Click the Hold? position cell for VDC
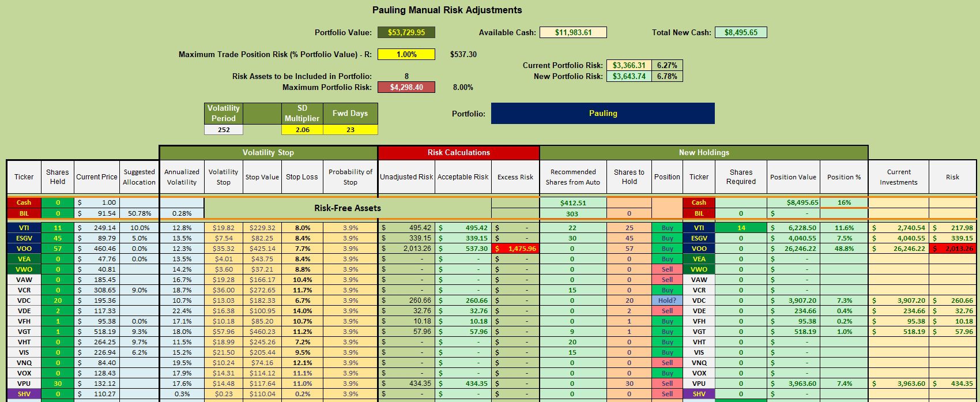 [667, 300]
